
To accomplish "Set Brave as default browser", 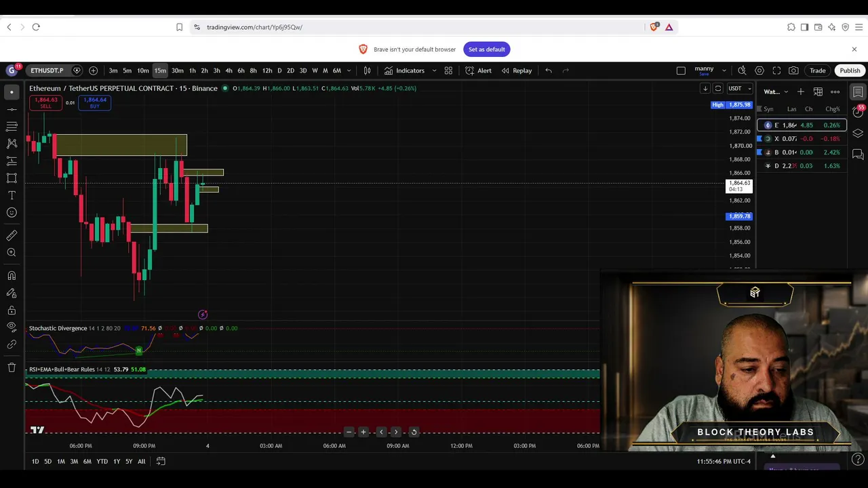I will (x=487, y=49).
